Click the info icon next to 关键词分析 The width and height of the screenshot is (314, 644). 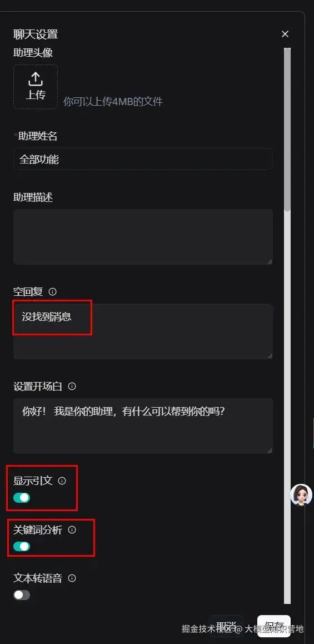coord(72,530)
